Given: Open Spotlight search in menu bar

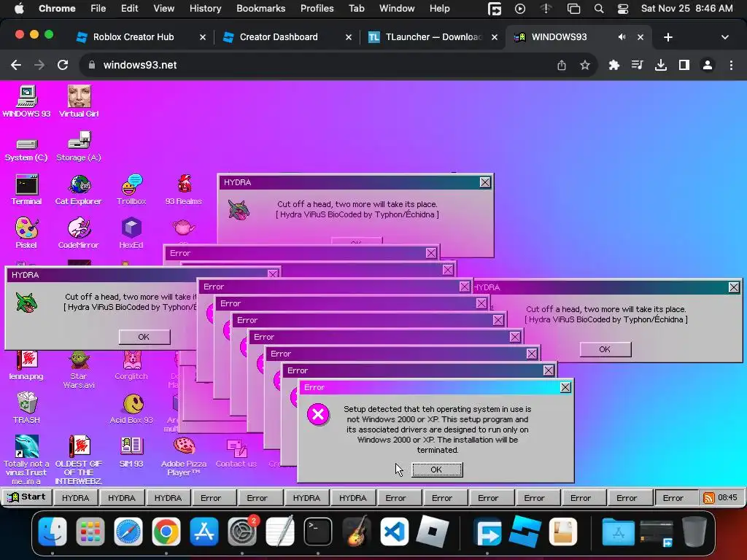Looking at the screenshot, I should pos(599,9).
